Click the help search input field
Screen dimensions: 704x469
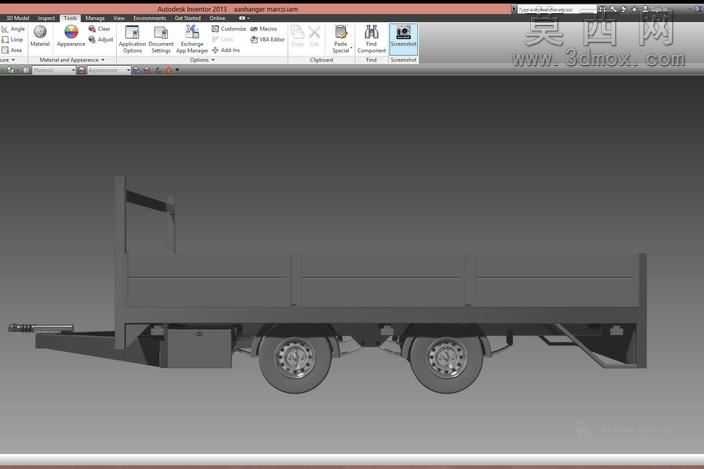[x=557, y=9]
